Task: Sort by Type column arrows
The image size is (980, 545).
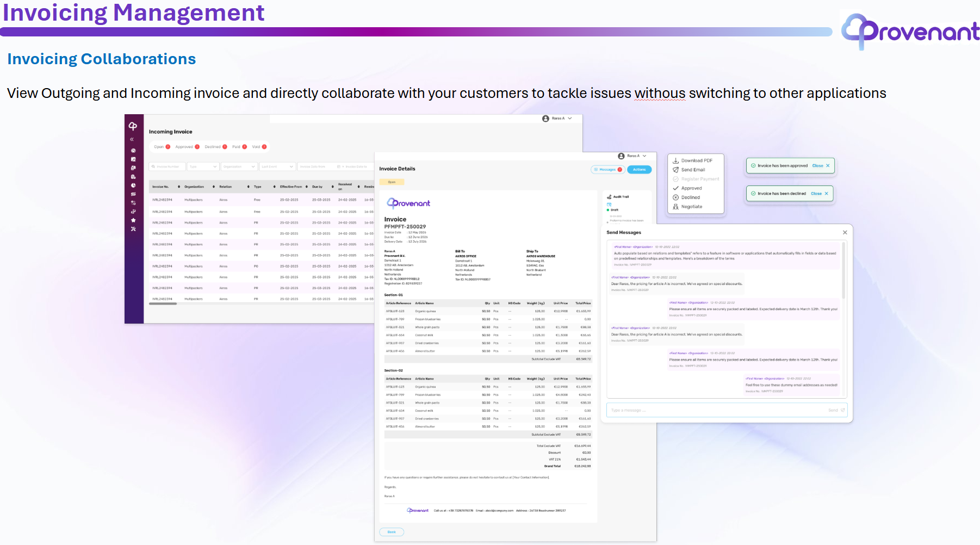Action: [275, 187]
